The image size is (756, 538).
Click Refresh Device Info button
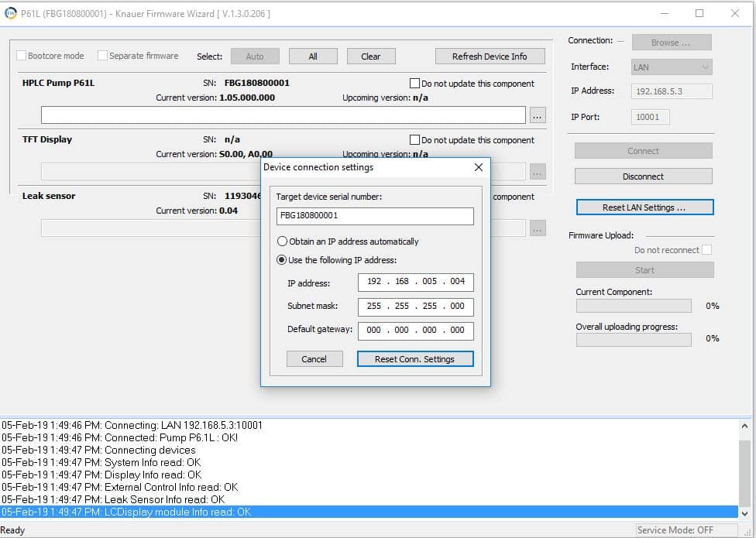pyautogui.click(x=490, y=57)
